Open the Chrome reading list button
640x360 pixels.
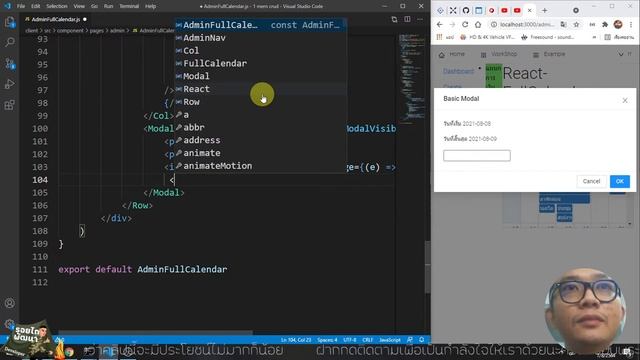tap(620, 37)
